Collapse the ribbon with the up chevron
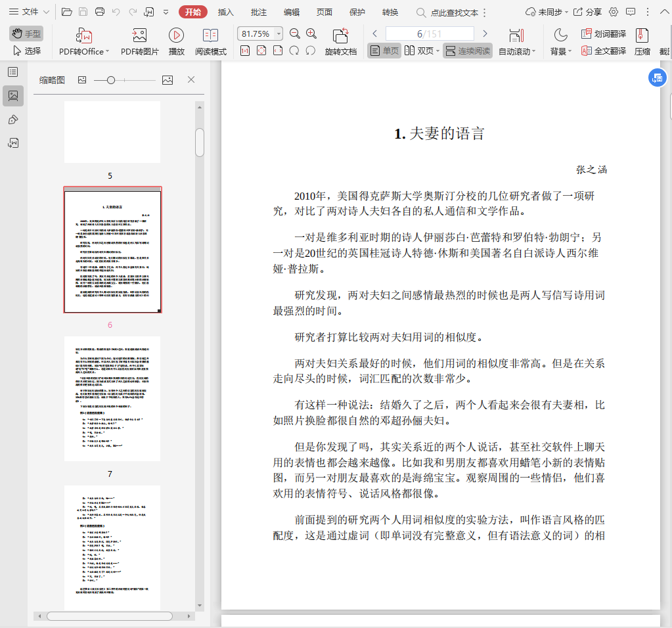This screenshot has height=628, width=672. click(664, 12)
